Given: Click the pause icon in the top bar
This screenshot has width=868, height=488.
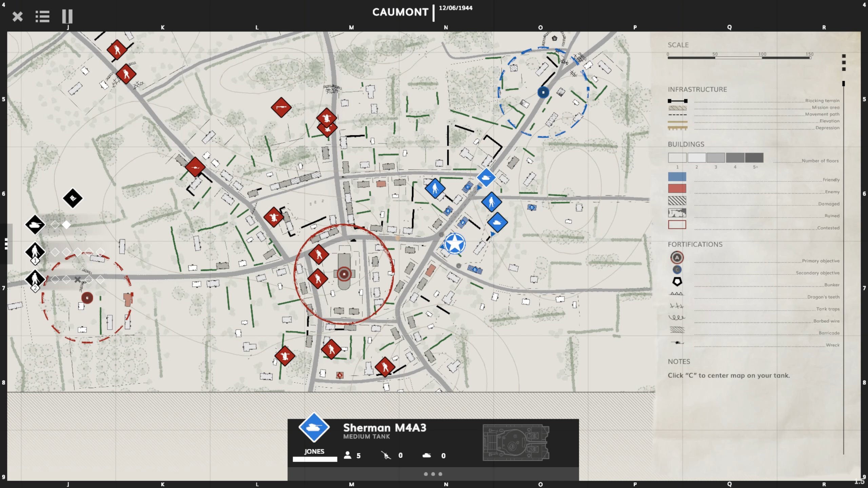Looking at the screenshot, I should [67, 16].
